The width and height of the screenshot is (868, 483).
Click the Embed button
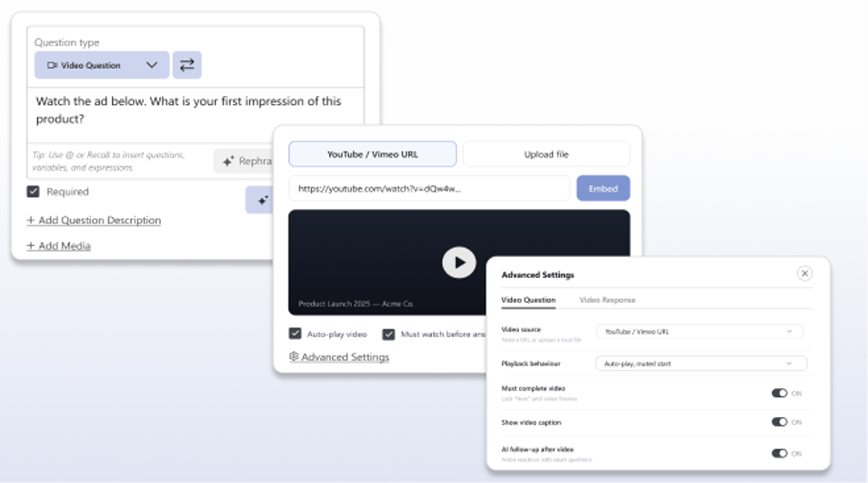pos(603,188)
